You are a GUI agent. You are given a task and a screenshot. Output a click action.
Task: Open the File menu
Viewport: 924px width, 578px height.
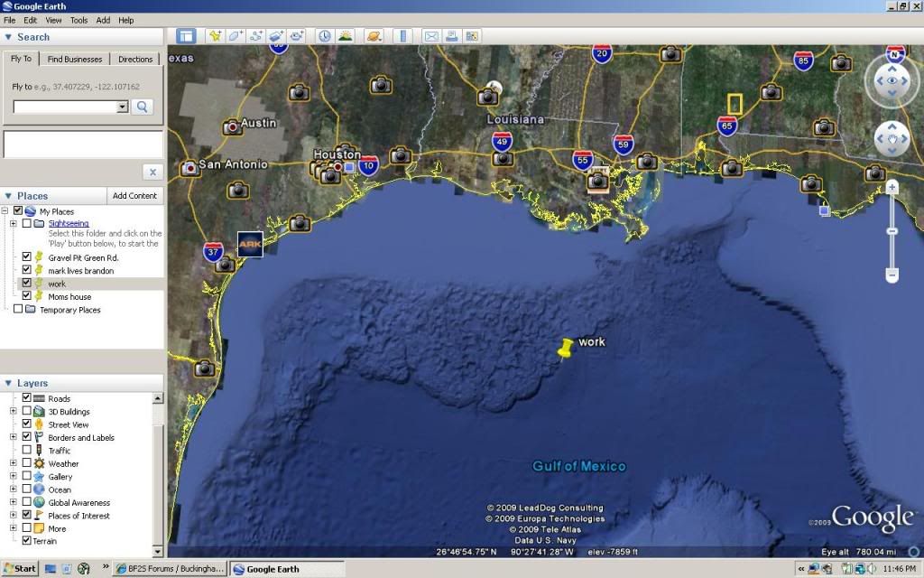pos(9,20)
